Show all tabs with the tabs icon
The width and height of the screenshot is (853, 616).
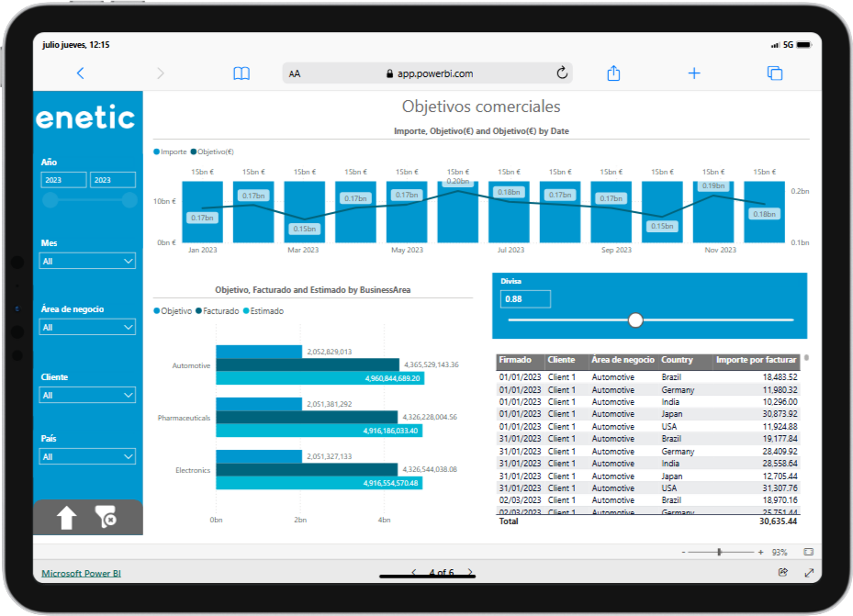pyautogui.click(x=775, y=73)
